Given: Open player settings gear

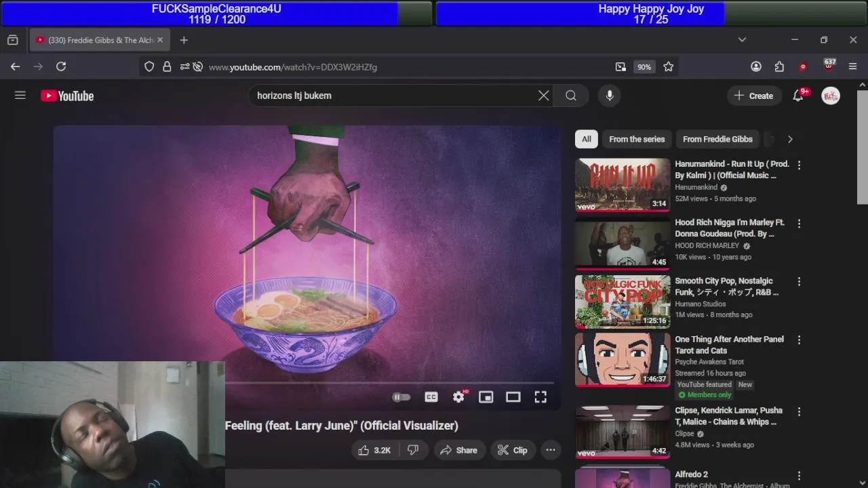Looking at the screenshot, I should 459,397.
